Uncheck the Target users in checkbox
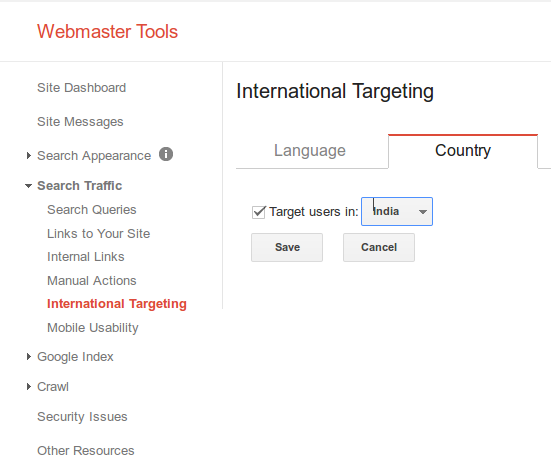 [x=259, y=212]
